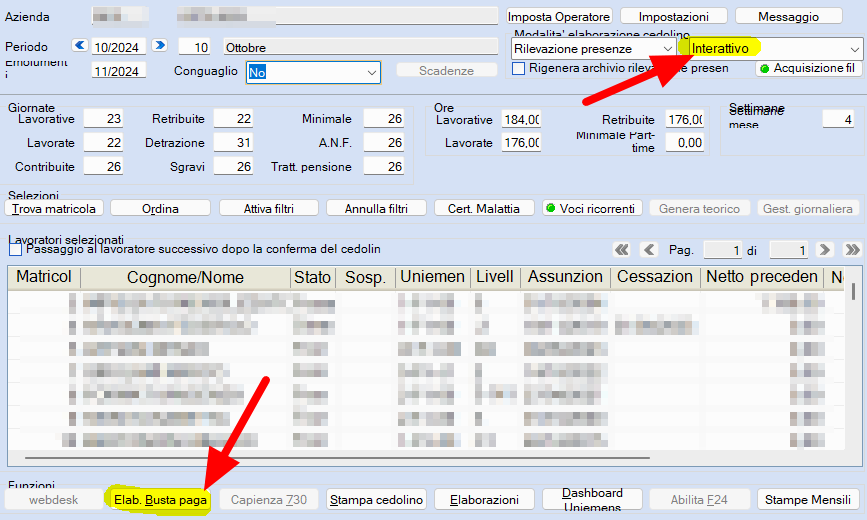
Task: Activate filters with Attiva filtri
Action: pos(269,209)
